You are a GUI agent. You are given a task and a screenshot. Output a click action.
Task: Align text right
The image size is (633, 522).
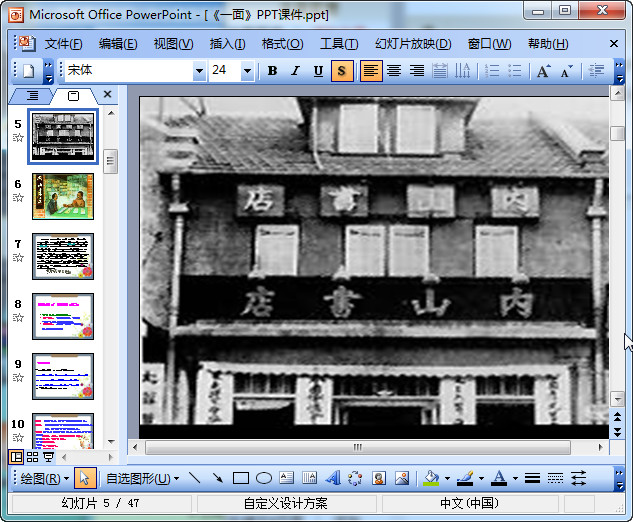point(417,71)
